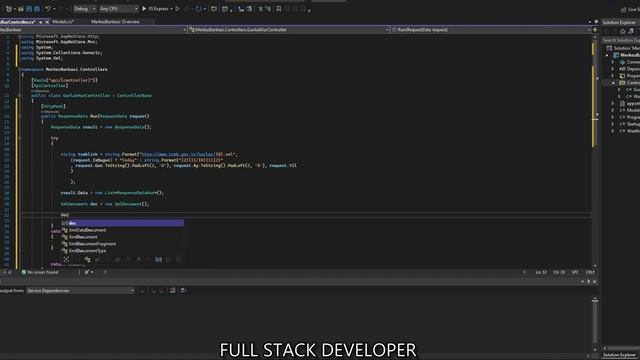Screen dimensions: 640x360
Task: Click the bookmark toolbar icon
Action: (279, 9)
